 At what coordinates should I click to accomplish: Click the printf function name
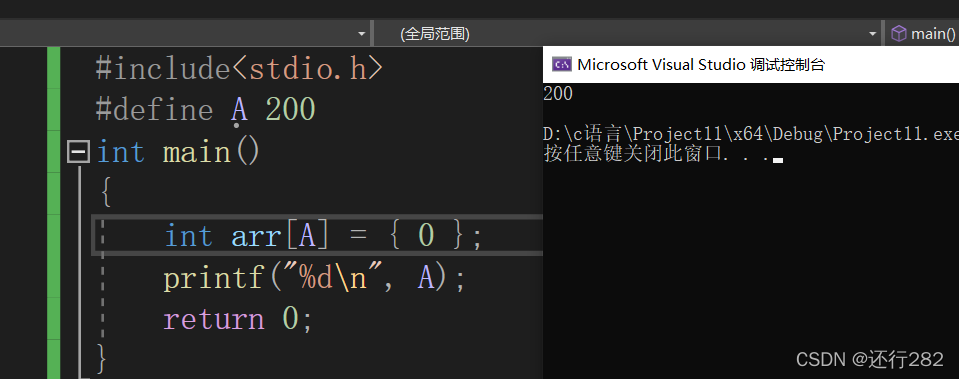(x=213, y=278)
